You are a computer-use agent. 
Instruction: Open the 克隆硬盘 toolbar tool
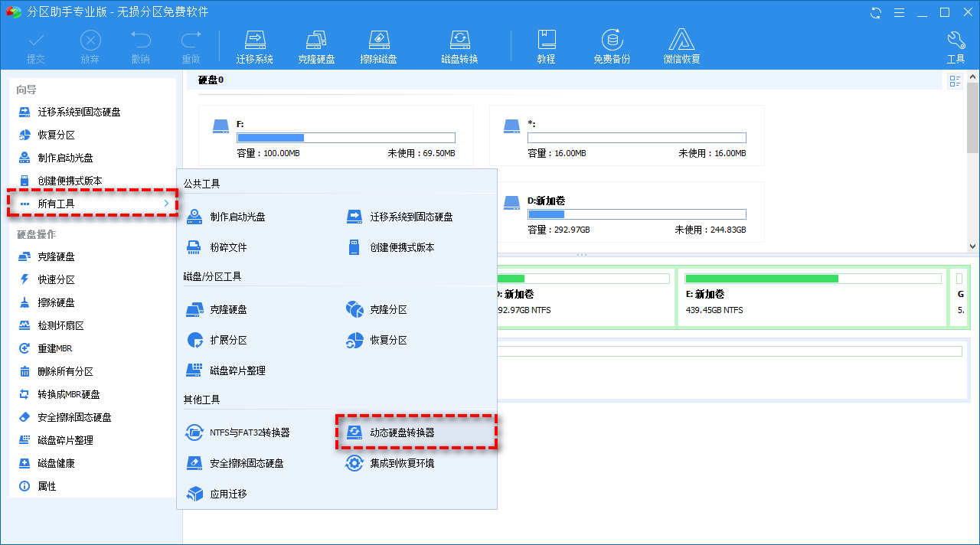coord(316,46)
